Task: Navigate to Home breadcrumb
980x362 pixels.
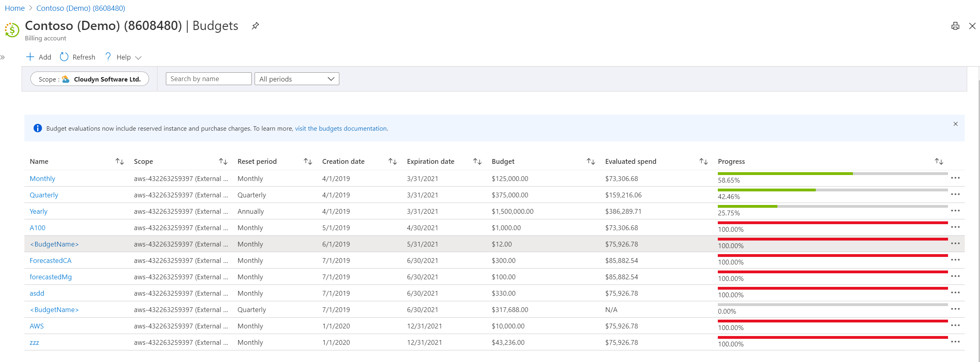Action: [15, 8]
